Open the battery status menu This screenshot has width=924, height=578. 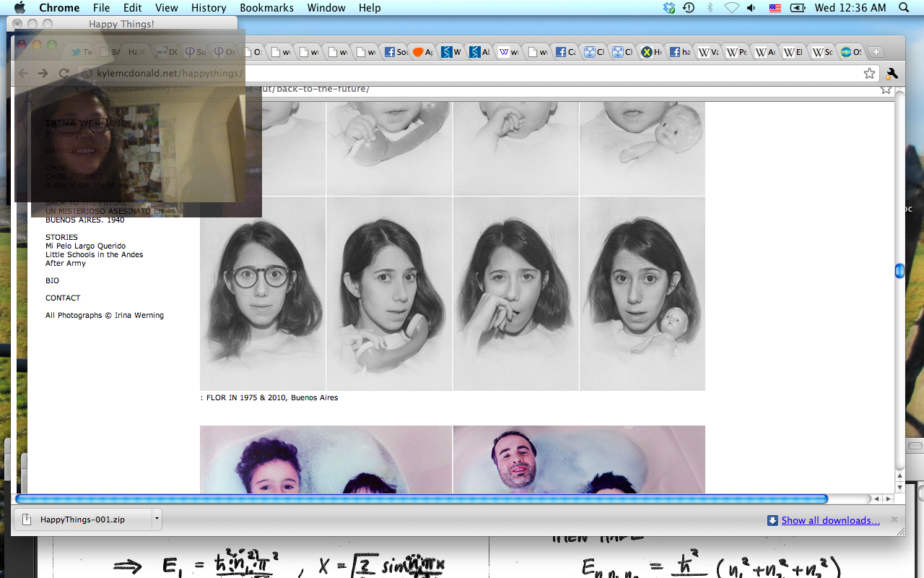coord(797,8)
